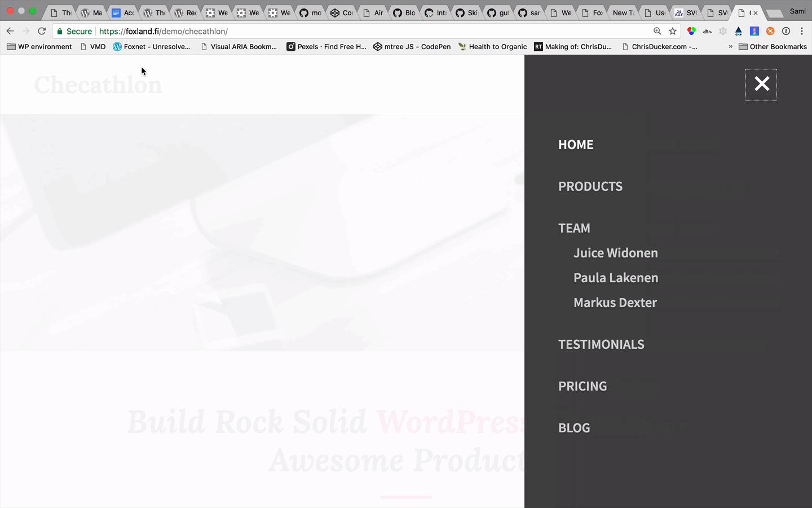Open the blue triangle aXe extension icon
The height and width of the screenshot is (508, 812).
739,31
